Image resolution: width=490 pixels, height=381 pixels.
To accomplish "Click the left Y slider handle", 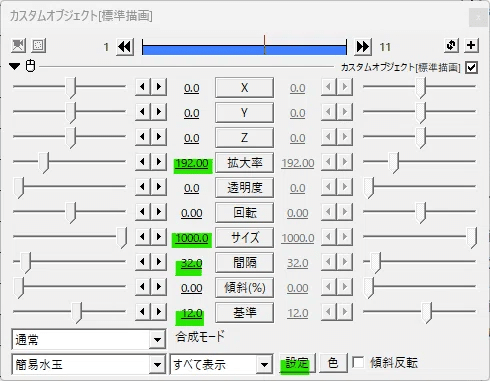I will coord(71,113).
